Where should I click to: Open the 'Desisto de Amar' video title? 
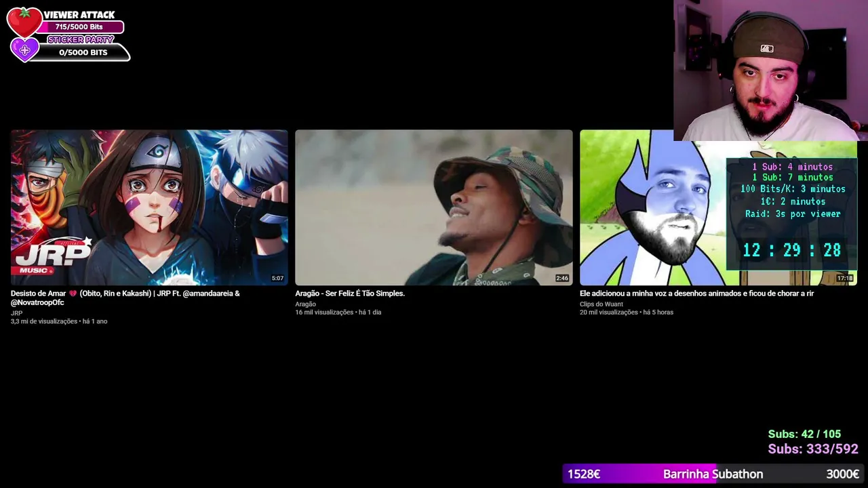tap(125, 298)
